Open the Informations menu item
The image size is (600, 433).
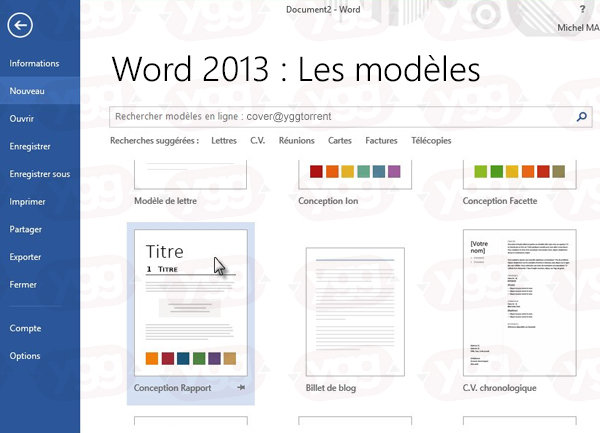(x=34, y=63)
